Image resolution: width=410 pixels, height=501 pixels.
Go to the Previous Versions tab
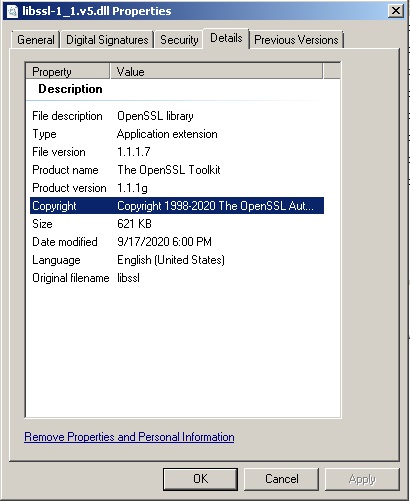[x=296, y=40]
